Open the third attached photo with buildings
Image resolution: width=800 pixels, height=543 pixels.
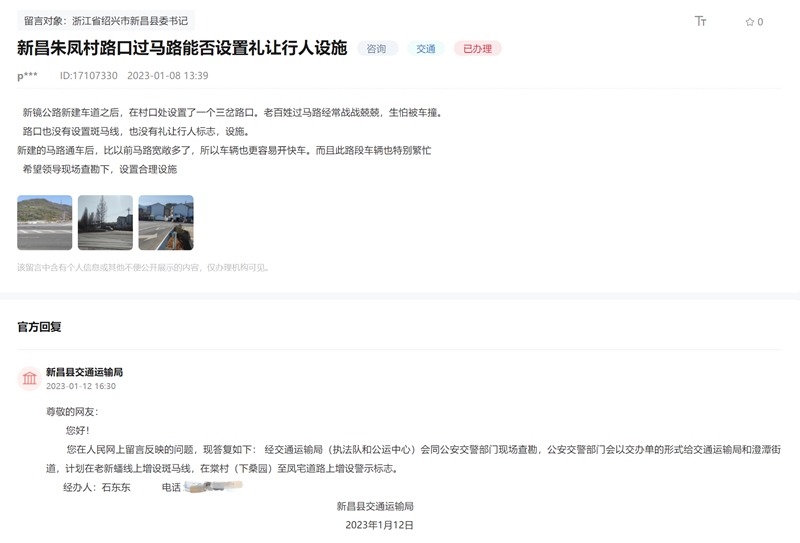tap(166, 222)
